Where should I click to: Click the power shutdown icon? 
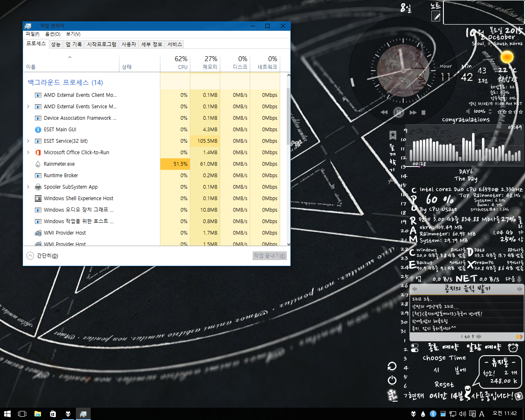coord(392,380)
